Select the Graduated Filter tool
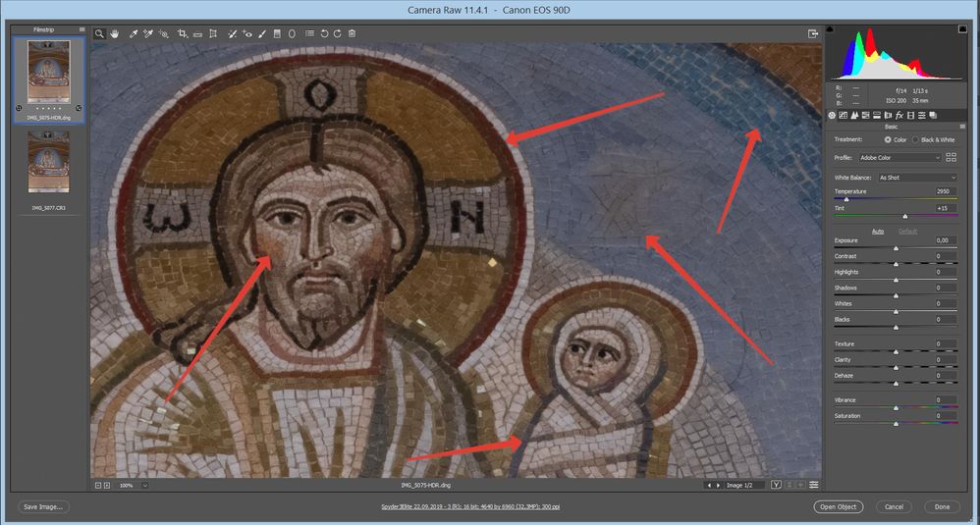Image resolution: width=980 pixels, height=525 pixels. (x=278, y=33)
